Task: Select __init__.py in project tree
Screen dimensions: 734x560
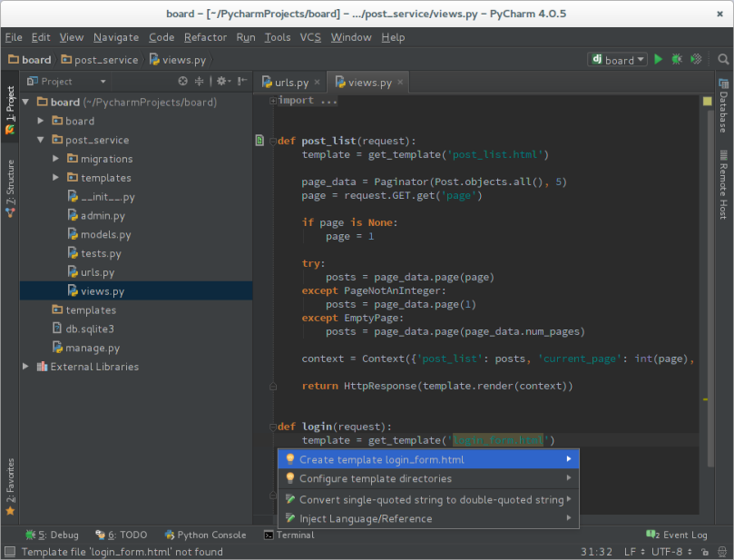Action: coord(102,197)
